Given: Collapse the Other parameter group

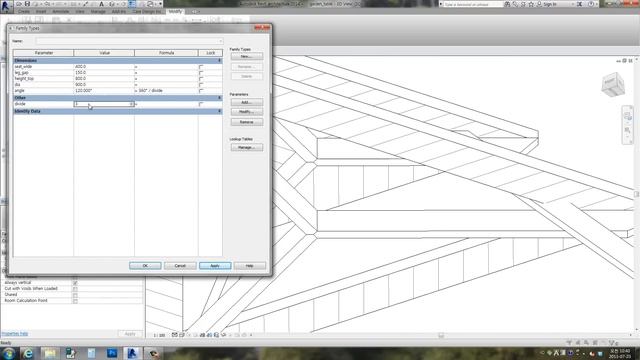Looking at the screenshot, I should tap(219, 98).
